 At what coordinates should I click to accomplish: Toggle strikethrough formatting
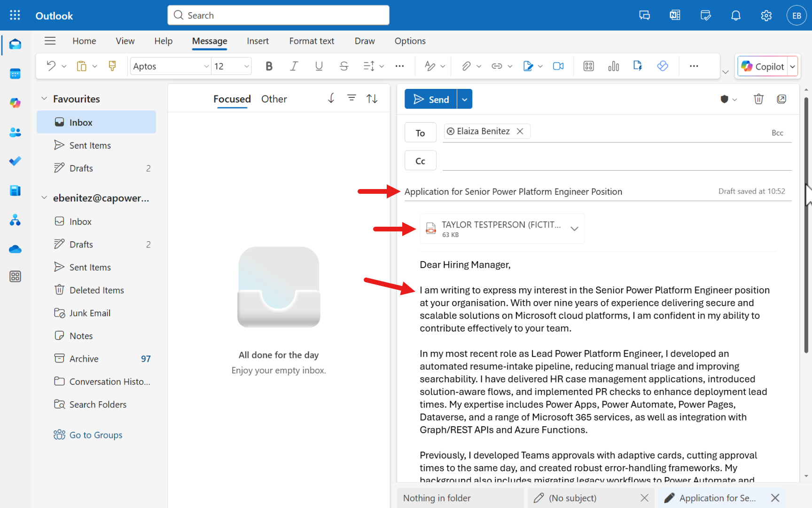pyautogui.click(x=344, y=66)
